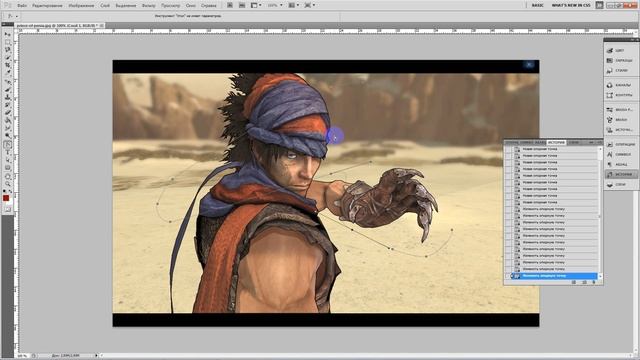Image resolution: width=640 pixels, height=360 pixels.
Task: Open the Цвет panel
Action: pos(620,50)
